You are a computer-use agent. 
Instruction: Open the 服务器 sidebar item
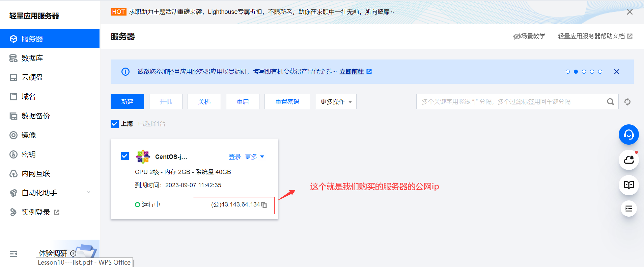pyautogui.click(x=50, y=39)
